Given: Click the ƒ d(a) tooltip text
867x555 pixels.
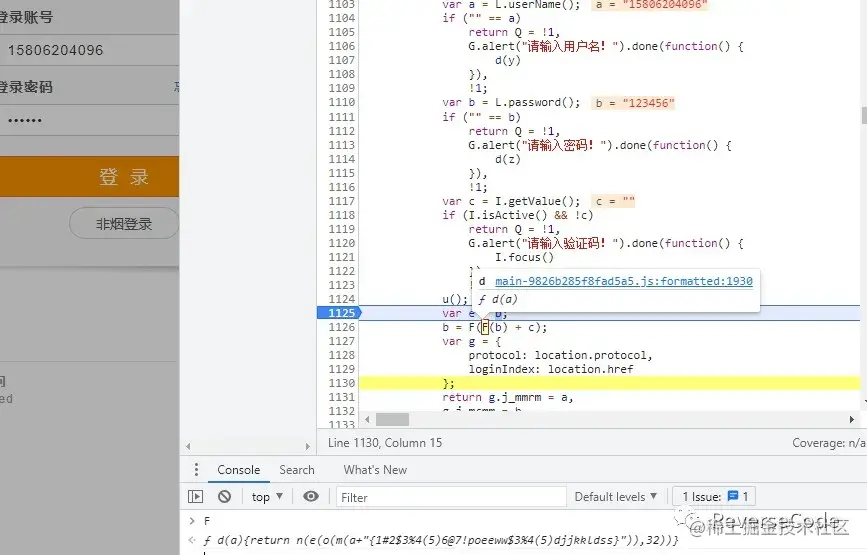Looking at the screenshot, I should coord(498,299).
